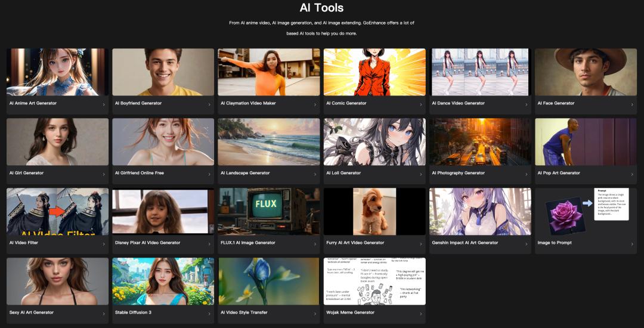This screenshot has width=644, height=328.
Task: Open the AI Claymation Video Maker link
Action: pos(248,103)
